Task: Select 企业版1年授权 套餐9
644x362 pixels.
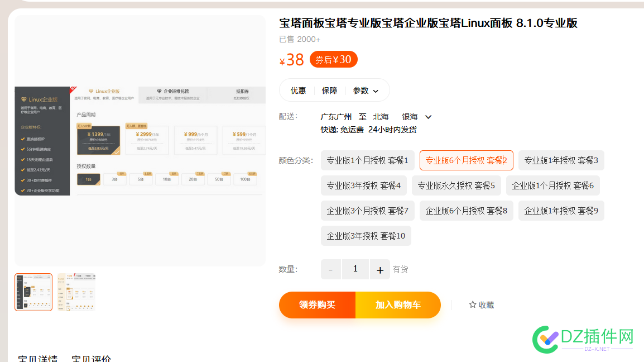Action: [561, 211]
